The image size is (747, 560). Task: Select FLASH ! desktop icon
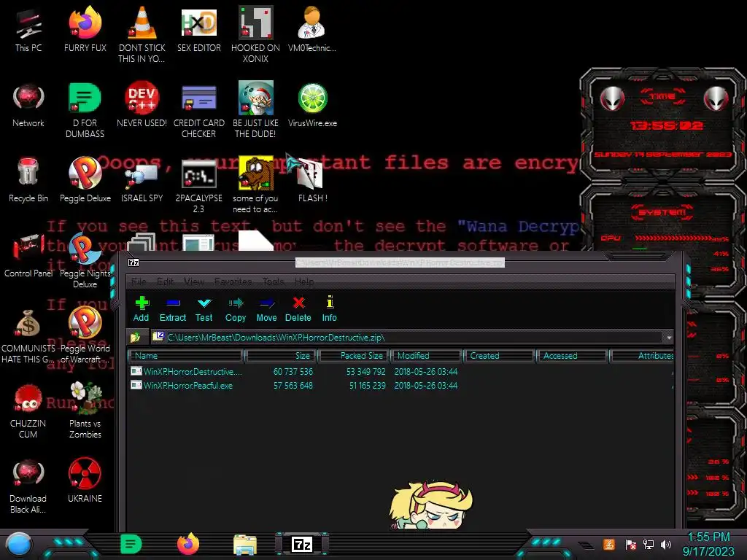(x=312, y=181)
